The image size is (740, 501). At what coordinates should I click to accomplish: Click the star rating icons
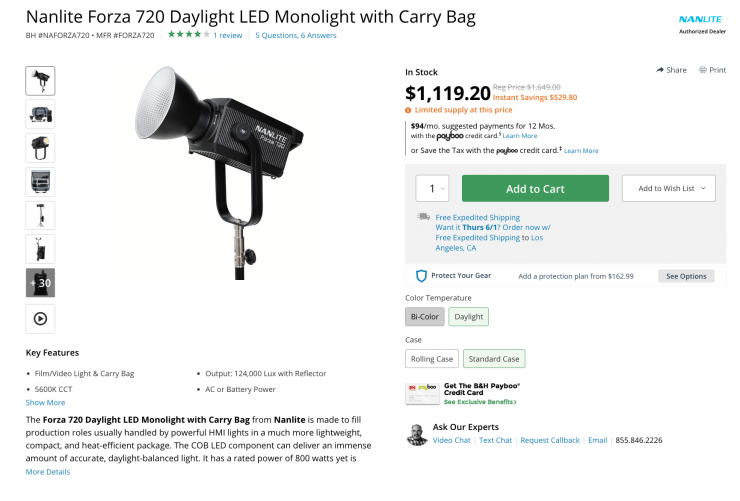[189, 35]
